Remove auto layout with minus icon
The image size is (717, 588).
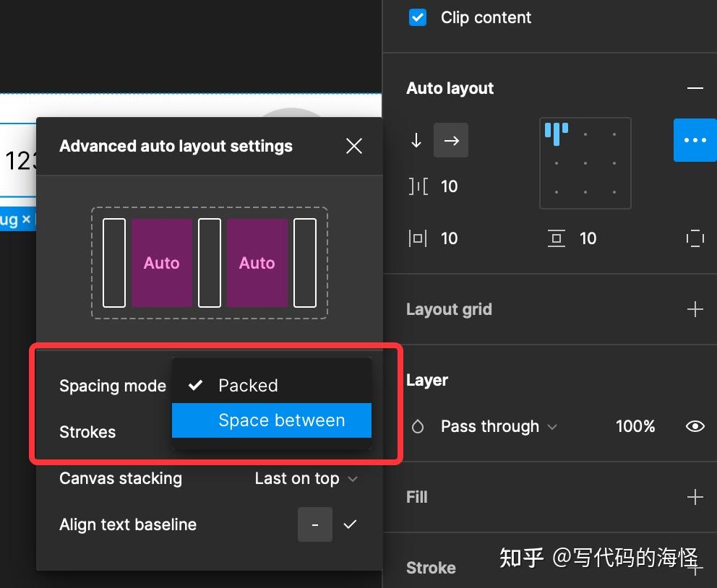tap(695, 88)
